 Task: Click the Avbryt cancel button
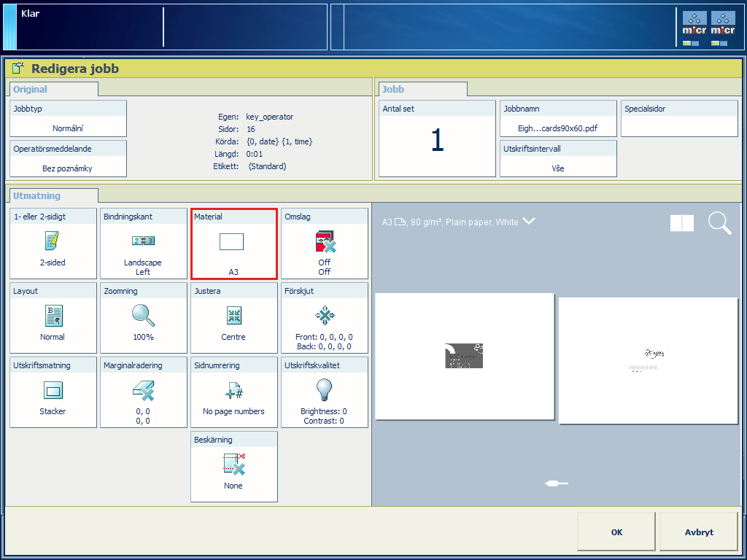click(x=698, y=532)
